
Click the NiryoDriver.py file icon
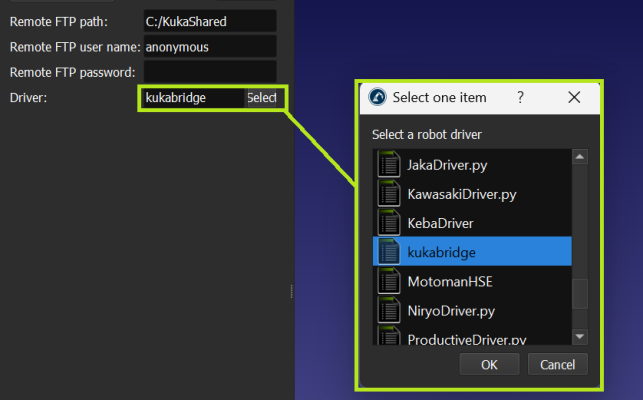point(388,310)
